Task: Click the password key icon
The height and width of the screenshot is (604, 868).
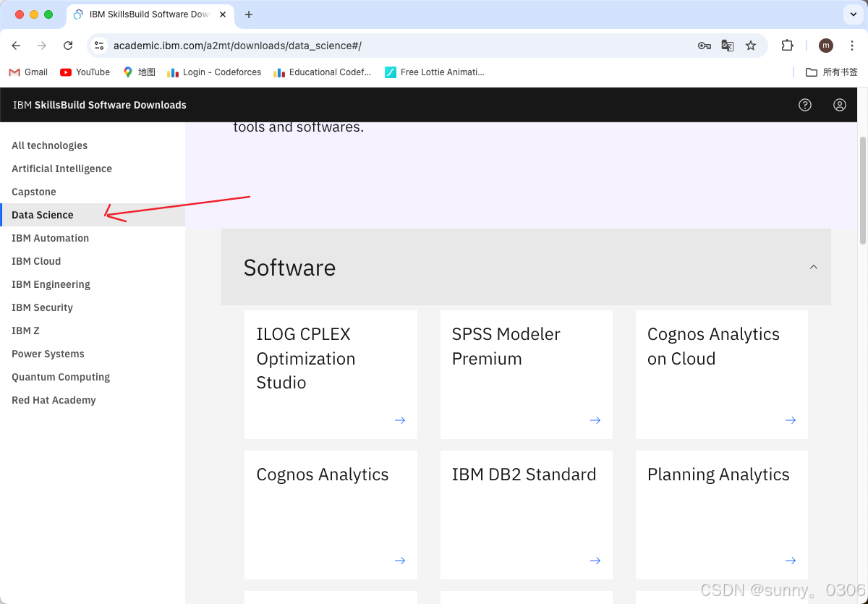Action: tap(704, 46)
